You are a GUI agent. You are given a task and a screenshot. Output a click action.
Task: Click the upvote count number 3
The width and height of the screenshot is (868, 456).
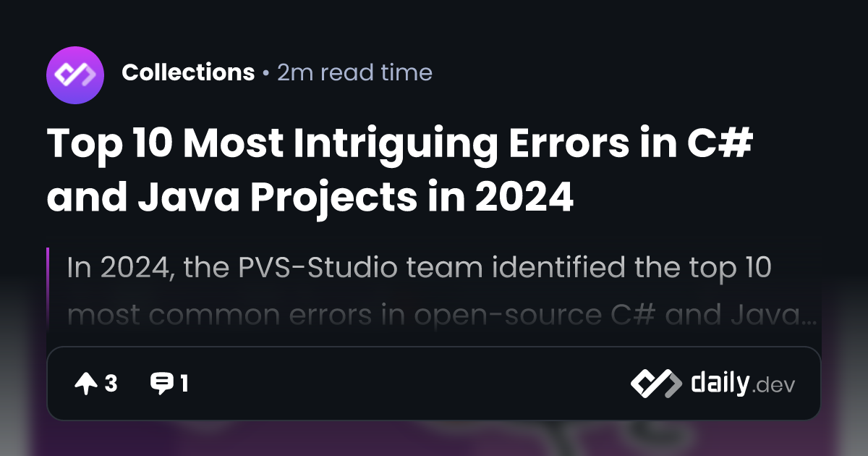(111, 384)
